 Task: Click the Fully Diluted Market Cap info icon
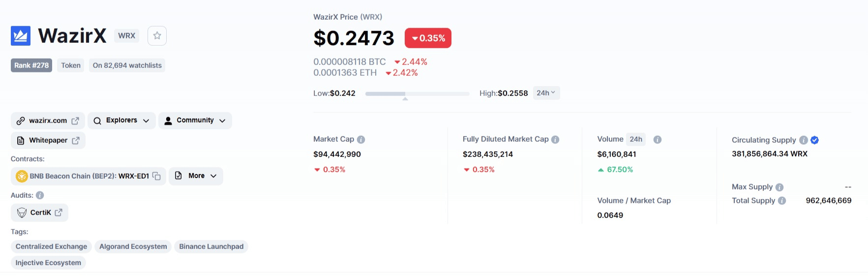tap(555, 140)
